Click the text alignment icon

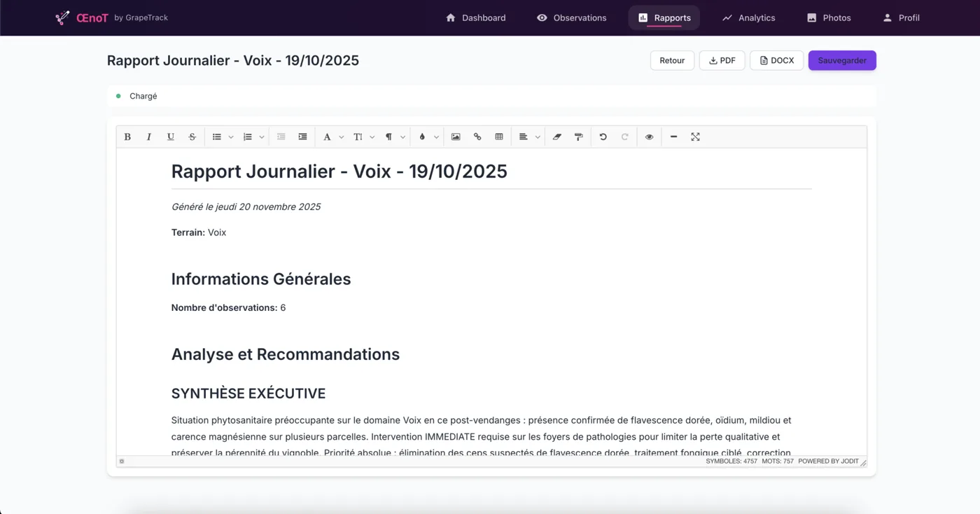pyautogui.click(x=524, y=137)
